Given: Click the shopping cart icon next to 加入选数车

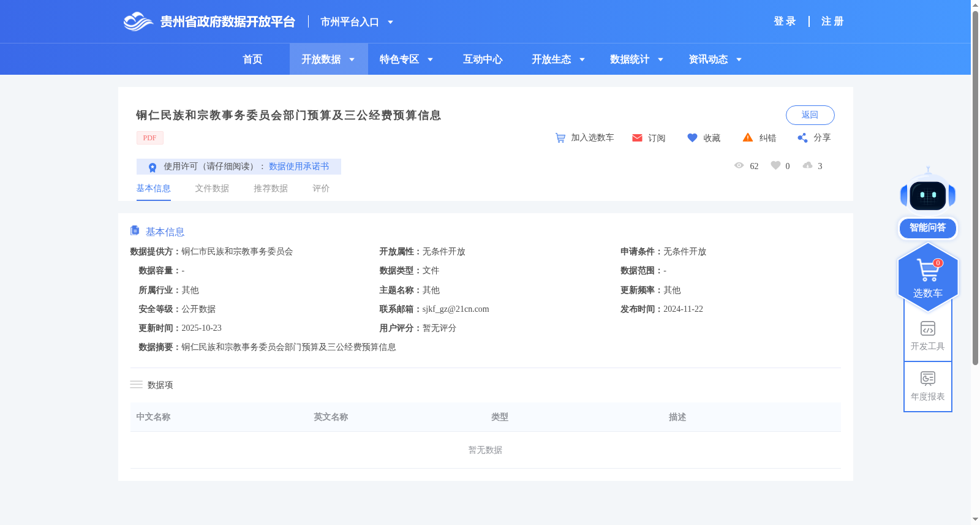Looking at the screenshot, I should (560, 138).
